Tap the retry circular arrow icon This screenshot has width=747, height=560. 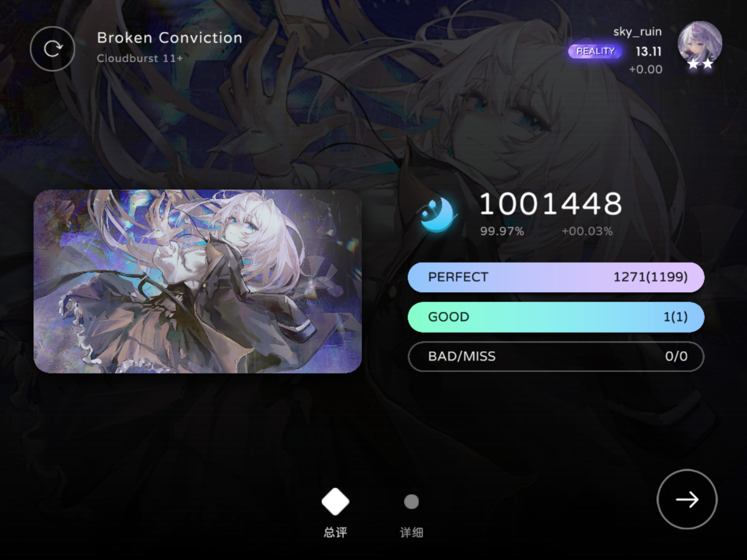(53, 49)
